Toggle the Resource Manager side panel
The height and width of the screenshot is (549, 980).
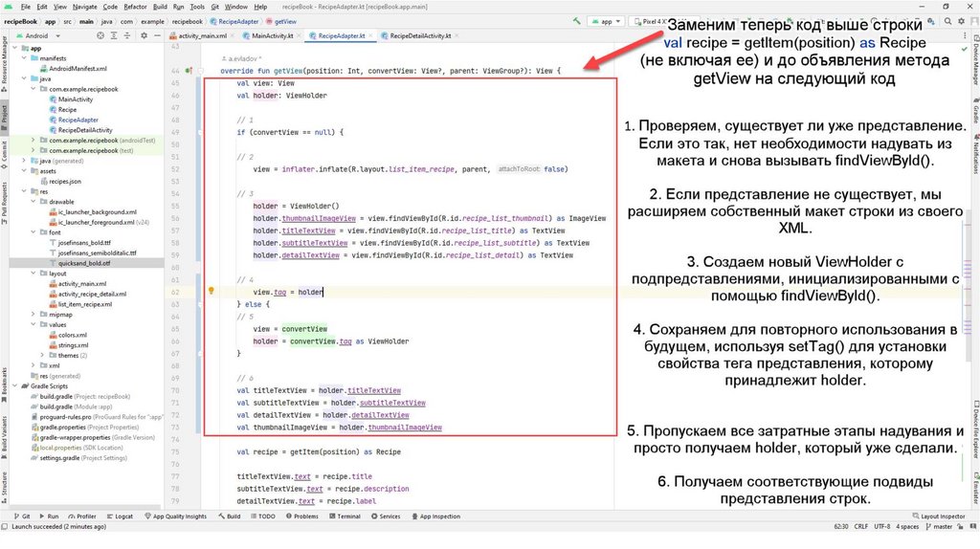click(x=5, y=64)
